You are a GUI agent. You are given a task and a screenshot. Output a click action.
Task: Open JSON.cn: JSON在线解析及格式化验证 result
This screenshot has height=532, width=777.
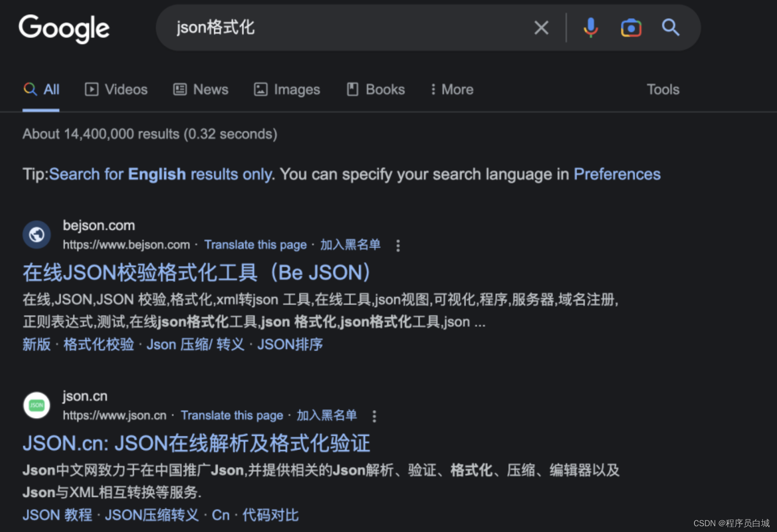coord(196,443)
